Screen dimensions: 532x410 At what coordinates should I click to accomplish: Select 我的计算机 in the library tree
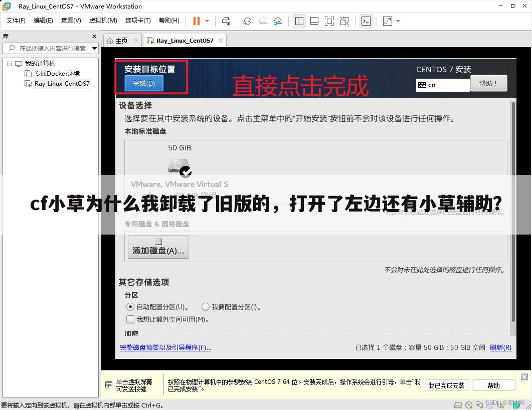pyautogui.click(x=40, y=64)
